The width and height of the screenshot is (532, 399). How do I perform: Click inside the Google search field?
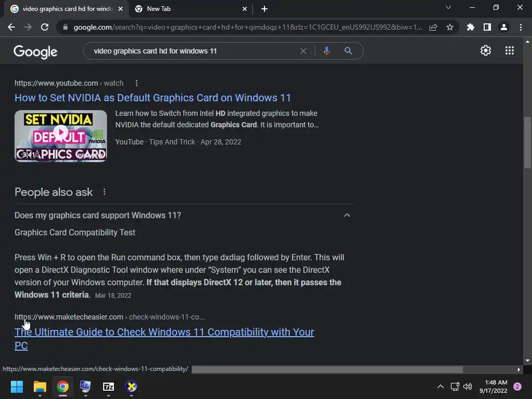pyautogui.click(x=193, y=51)
